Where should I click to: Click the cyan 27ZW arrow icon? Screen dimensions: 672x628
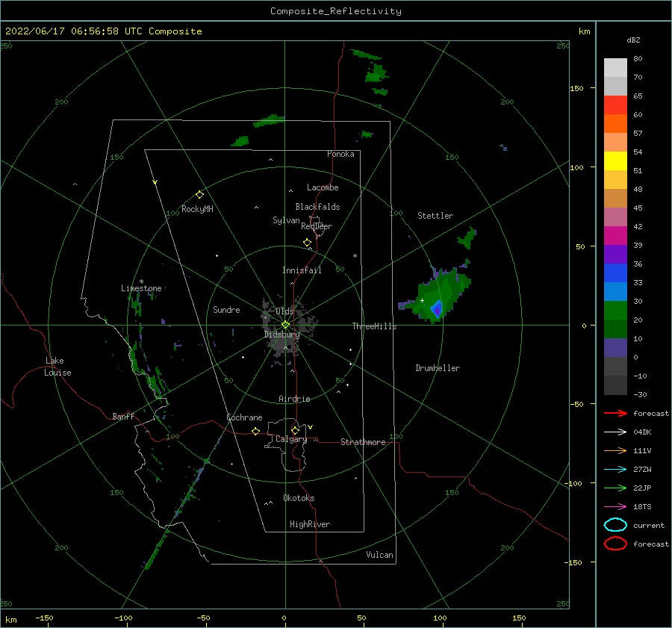[615, 470]
